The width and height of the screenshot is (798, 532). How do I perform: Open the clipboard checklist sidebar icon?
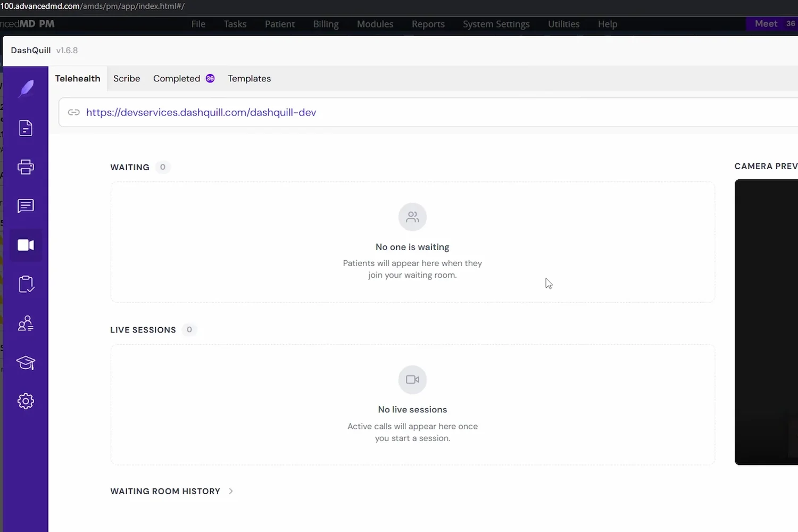(x=26, y=284)
